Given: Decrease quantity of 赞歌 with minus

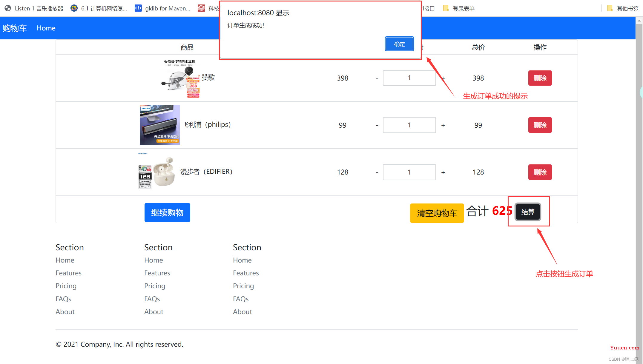Looking at the screenshot, I should [x=377, y=78].
